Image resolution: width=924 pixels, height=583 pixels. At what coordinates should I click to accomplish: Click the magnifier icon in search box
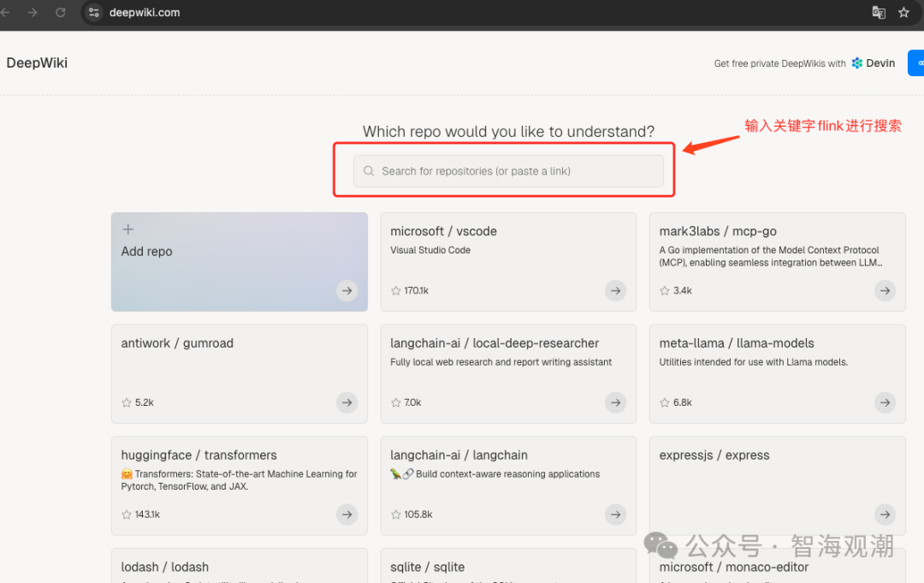click(369, 171)
